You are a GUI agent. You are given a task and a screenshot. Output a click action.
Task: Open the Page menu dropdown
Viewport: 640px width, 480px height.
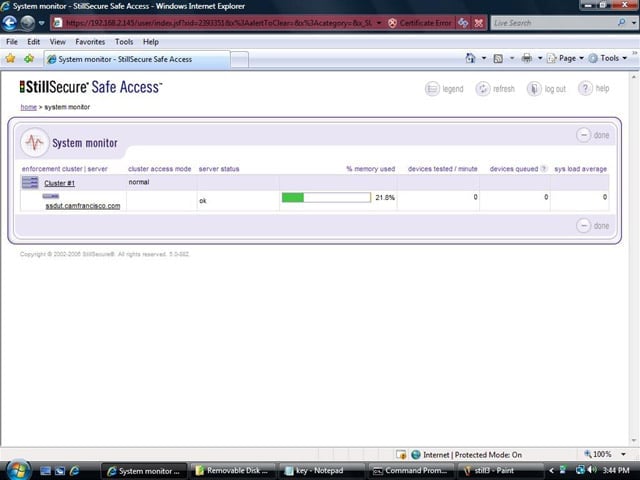566,58
